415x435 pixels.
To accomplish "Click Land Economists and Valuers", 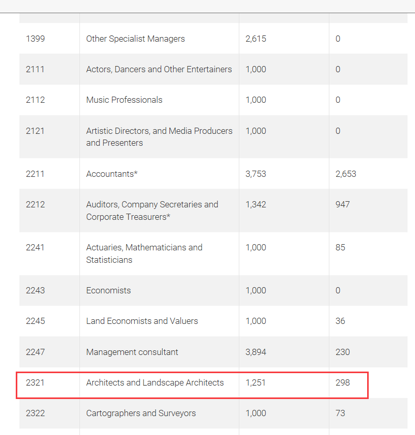I will pos(142,321).
